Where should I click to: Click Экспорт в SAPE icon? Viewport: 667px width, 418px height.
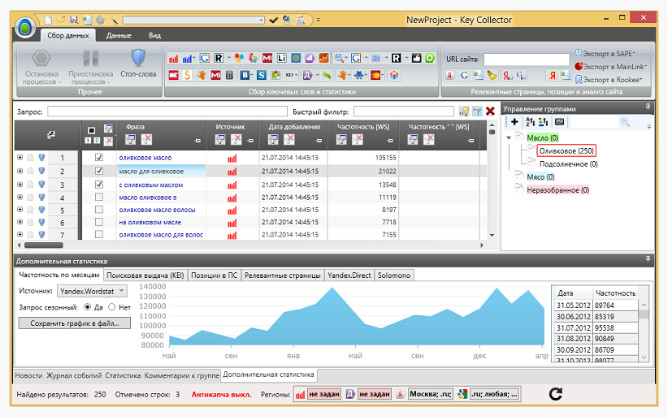pyautogui.click(x=578, y=53)
